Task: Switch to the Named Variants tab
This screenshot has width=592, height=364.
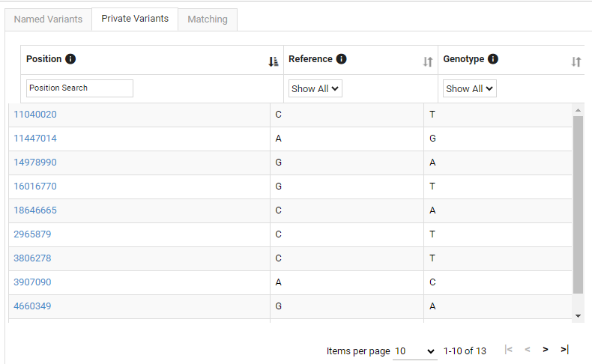Action: click(48, 19)
